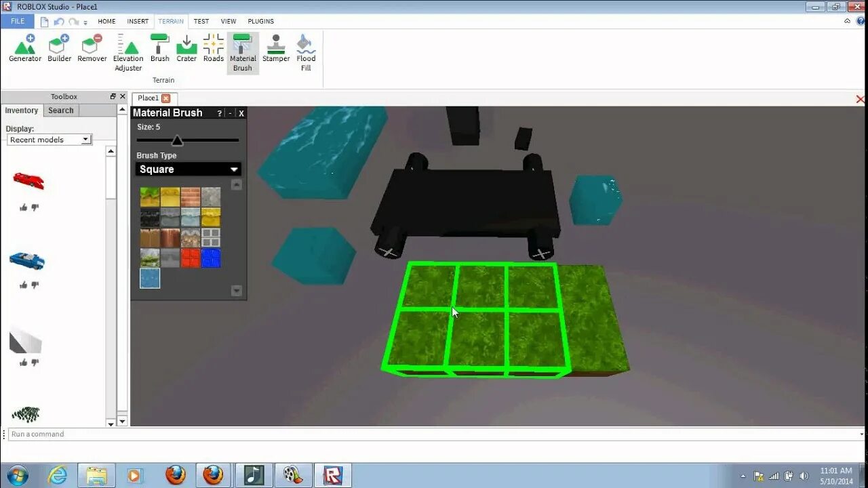Screen dimensions: 868x488
Task: Click the Redo arrow
Action: tap(73, 22)
